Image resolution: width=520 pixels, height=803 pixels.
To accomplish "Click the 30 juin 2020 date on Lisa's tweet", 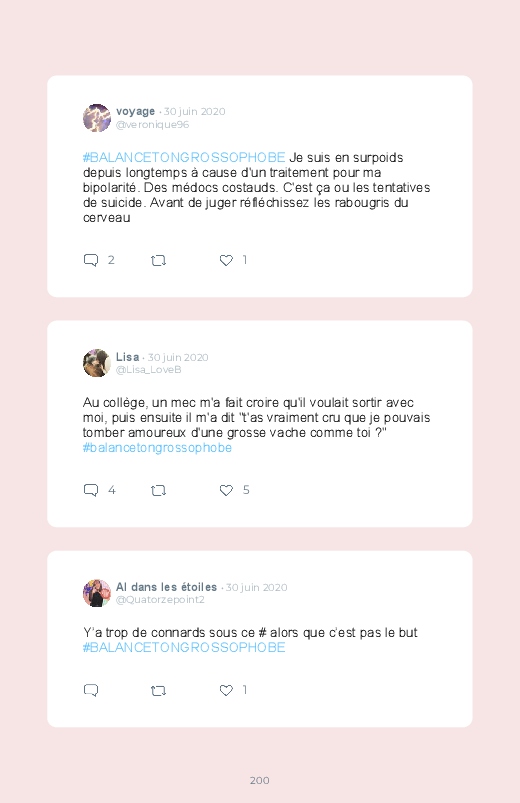I will tap(178, 357).
